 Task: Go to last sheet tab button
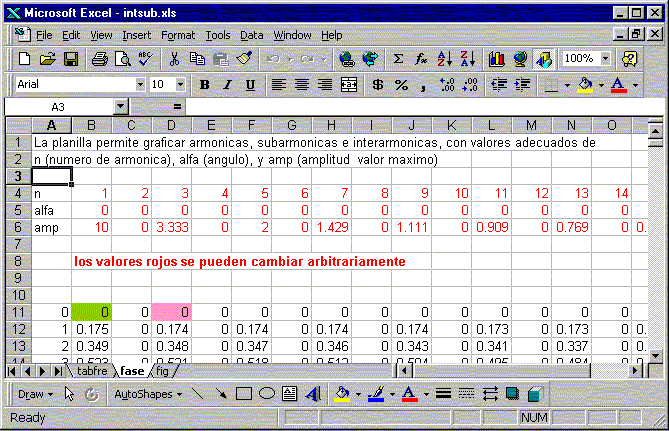coord(58,371)
